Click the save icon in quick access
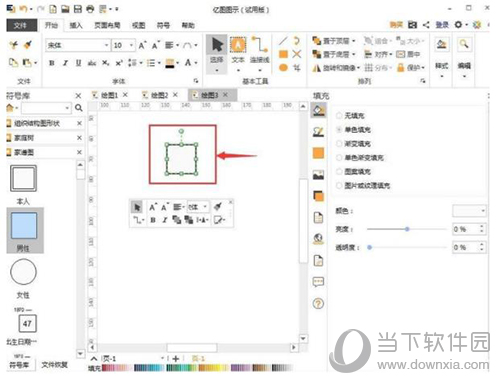The width and height of the screenshot is (500, 383). 78,9
